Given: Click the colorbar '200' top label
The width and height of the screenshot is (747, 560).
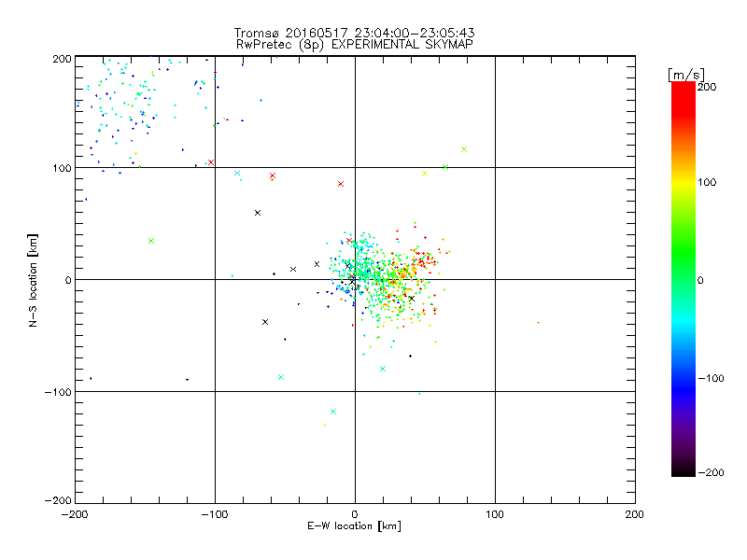Looking at the screenshot, I should click(707, 87).
